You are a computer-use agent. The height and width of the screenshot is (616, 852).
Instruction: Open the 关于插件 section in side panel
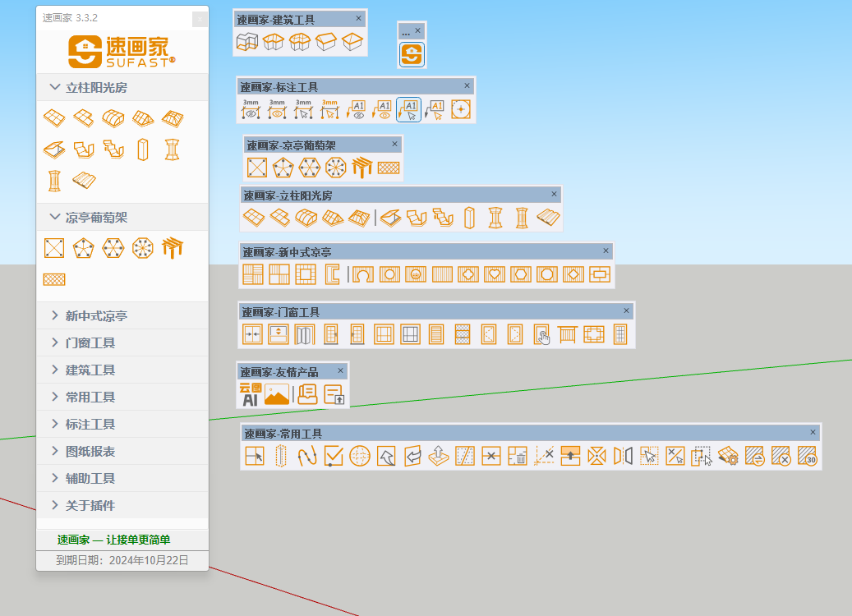click(90, 505)
